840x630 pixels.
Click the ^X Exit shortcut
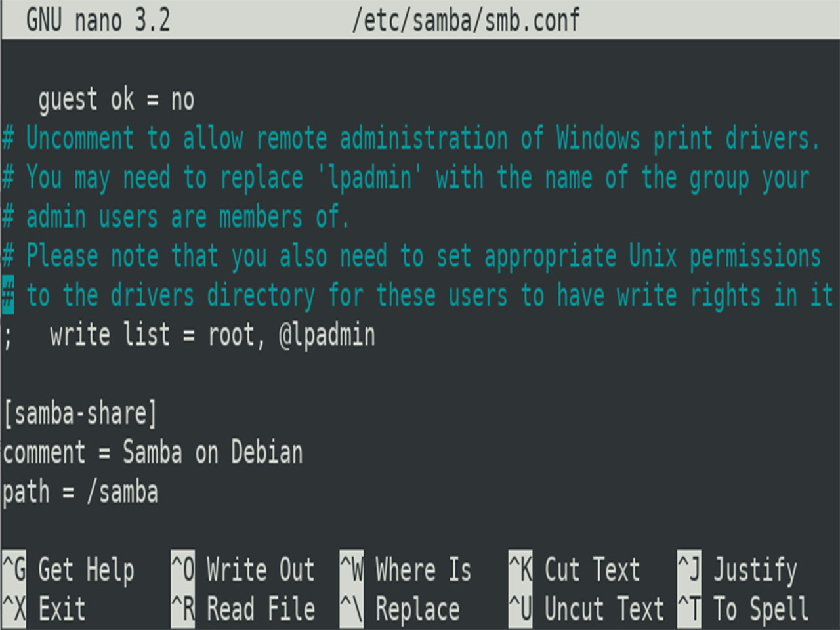click(45, 609)
